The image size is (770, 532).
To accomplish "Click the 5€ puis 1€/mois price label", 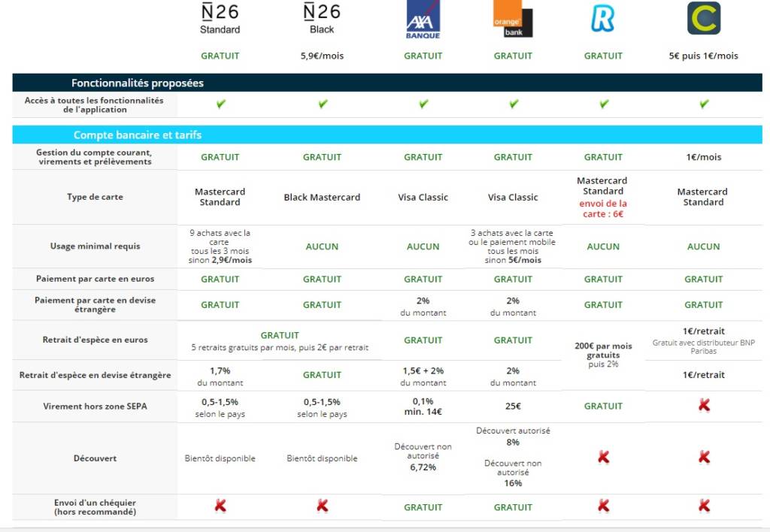I will click(703, 56).
